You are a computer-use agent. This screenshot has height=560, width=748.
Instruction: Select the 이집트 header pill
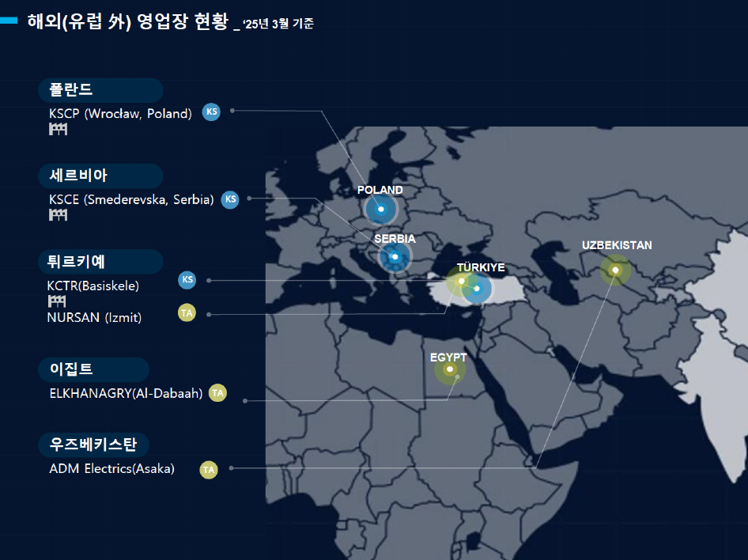pos(93,369)
